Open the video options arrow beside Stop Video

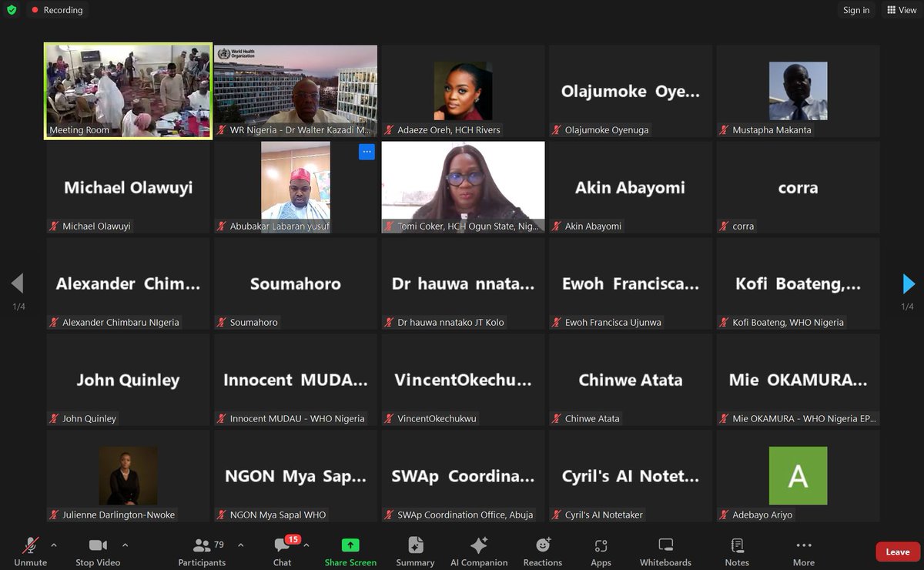coord(126,545)
